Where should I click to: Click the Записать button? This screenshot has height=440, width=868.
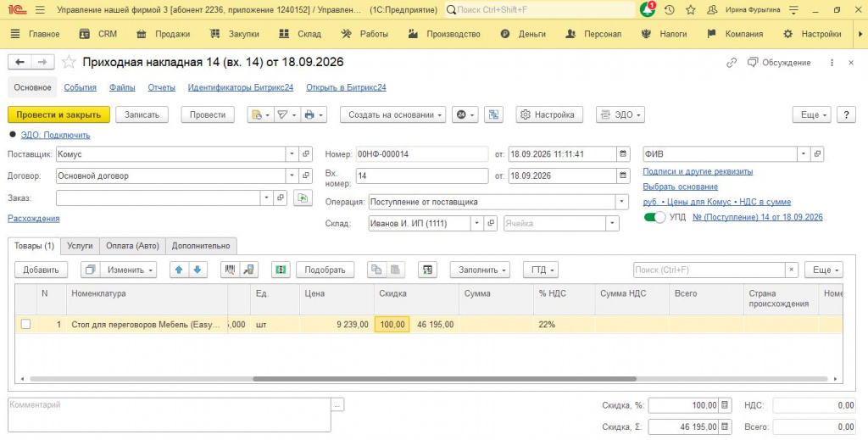pos(142,114)
